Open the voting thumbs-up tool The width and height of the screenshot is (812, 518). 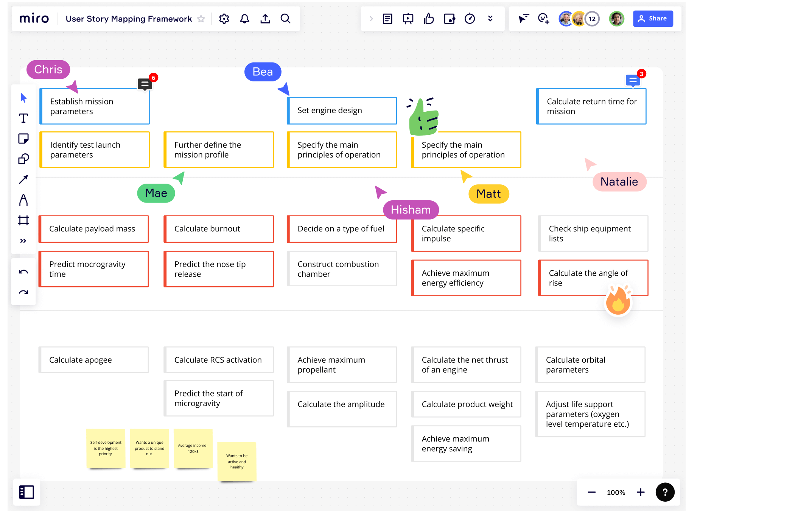click(x=429, y=19)
